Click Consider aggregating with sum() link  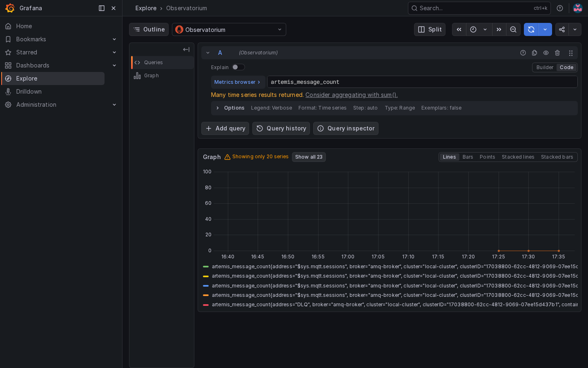(x=352, y=95)
